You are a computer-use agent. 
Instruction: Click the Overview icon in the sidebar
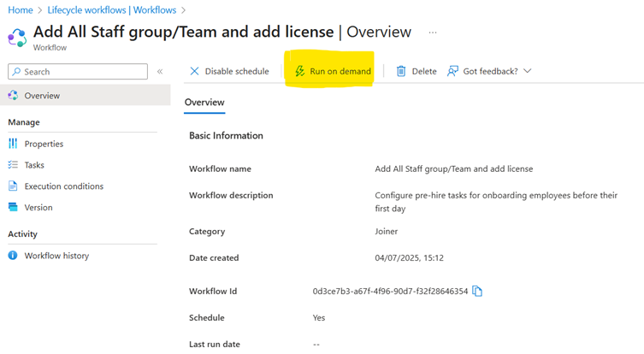[x=13, y=96]
